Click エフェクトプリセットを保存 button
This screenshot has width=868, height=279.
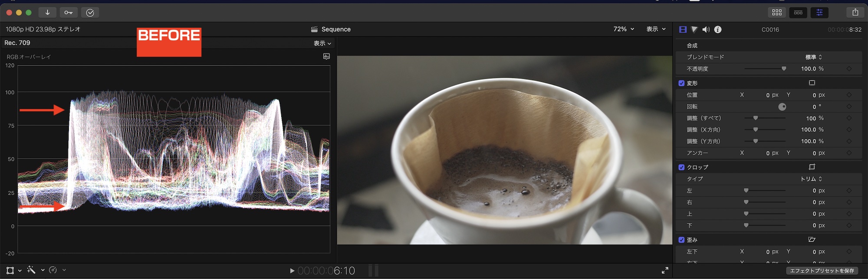click(822, 271)
